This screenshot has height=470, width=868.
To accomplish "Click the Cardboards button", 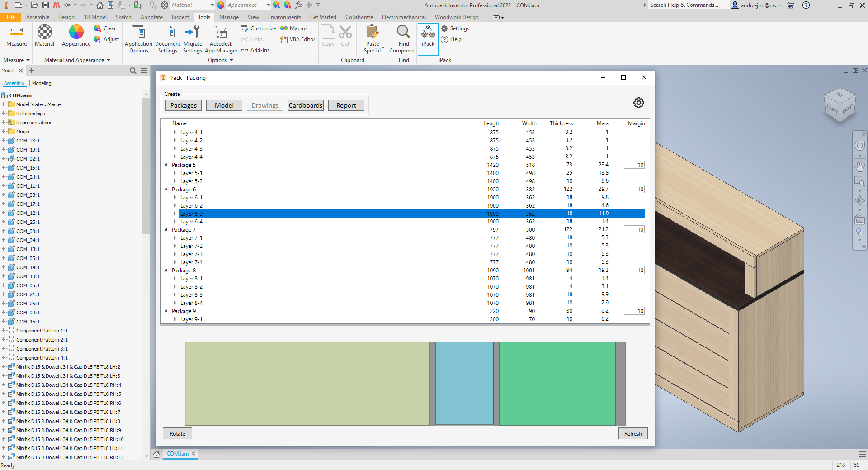I will coord(305,105).
